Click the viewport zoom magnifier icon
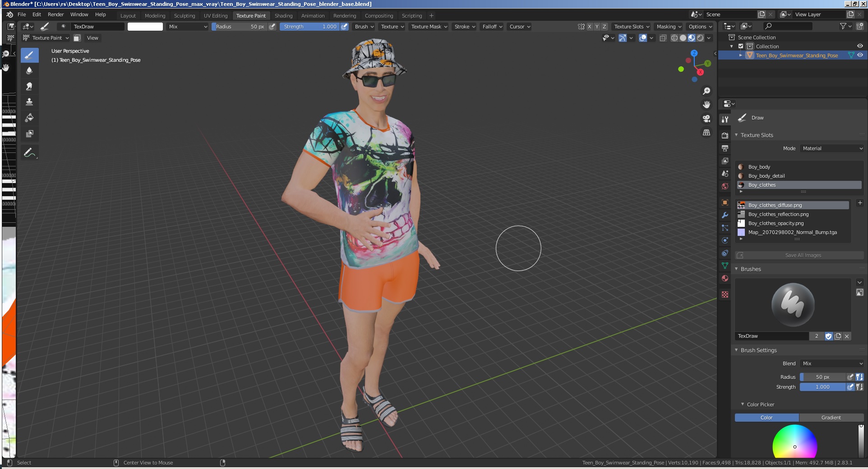Viewport: 868px width, 469px height. (706, 91)
